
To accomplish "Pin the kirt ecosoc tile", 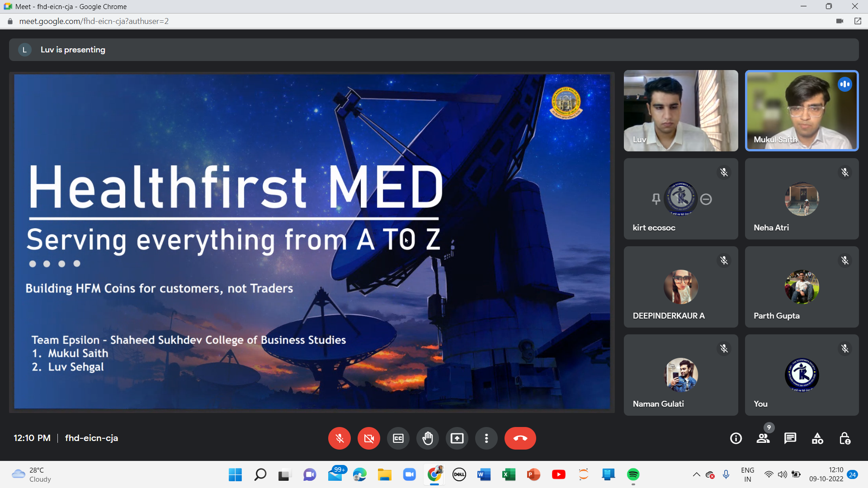I will click(656, 199).
